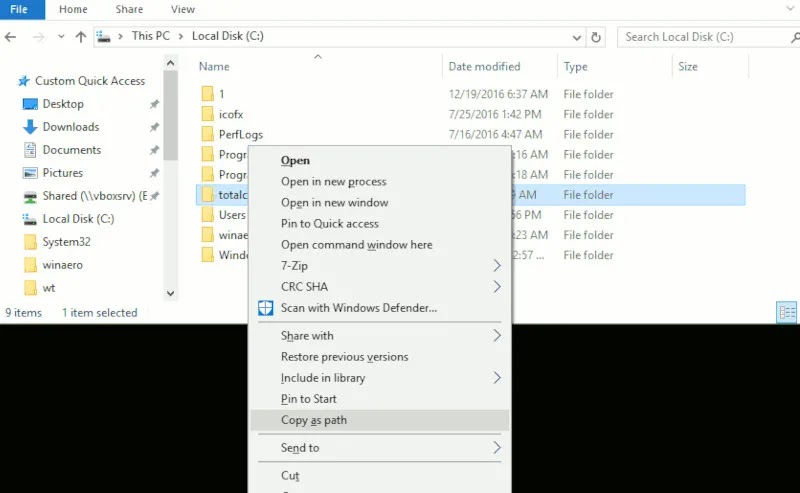
Task: Select Local Disk (C:) in navigation pane
Action: pyautogui.click(x=79, y=218)
